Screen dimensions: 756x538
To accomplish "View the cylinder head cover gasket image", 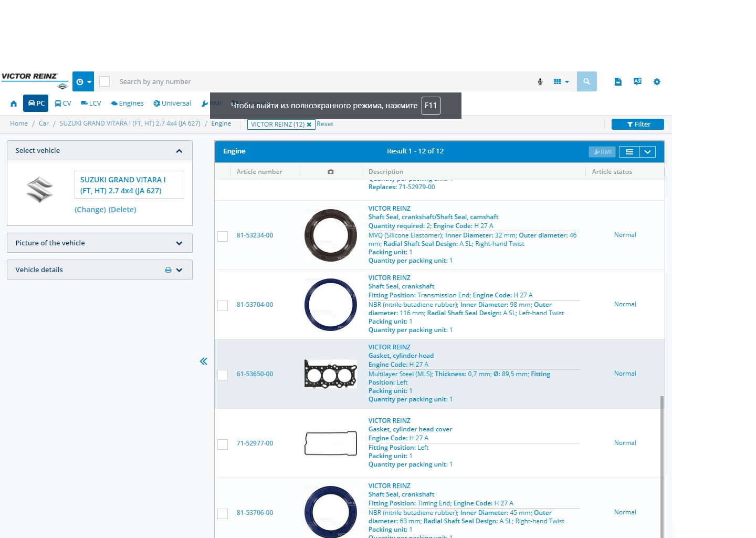I will coord(331,443).
